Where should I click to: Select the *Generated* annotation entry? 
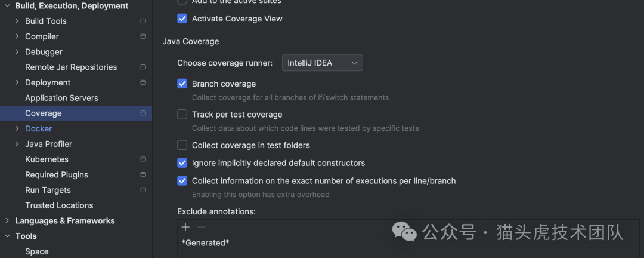(206, 242)
